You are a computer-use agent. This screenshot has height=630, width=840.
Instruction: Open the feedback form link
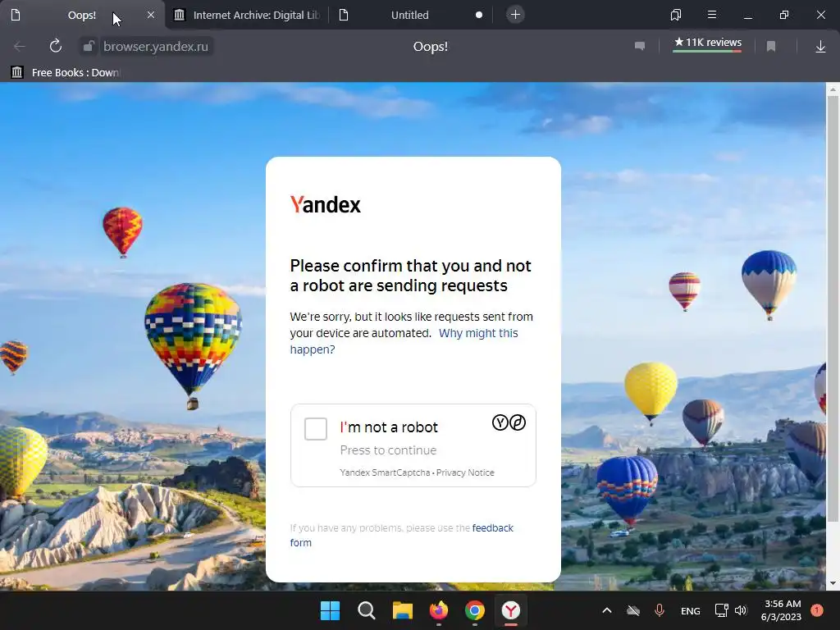[401, 535]
